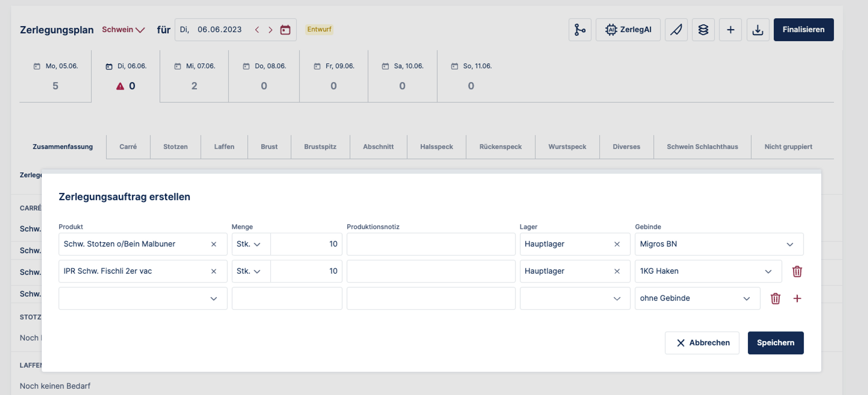This screenshot has height=395, width=868.
Task: Click the stacked layers icon
Action: 703,30
